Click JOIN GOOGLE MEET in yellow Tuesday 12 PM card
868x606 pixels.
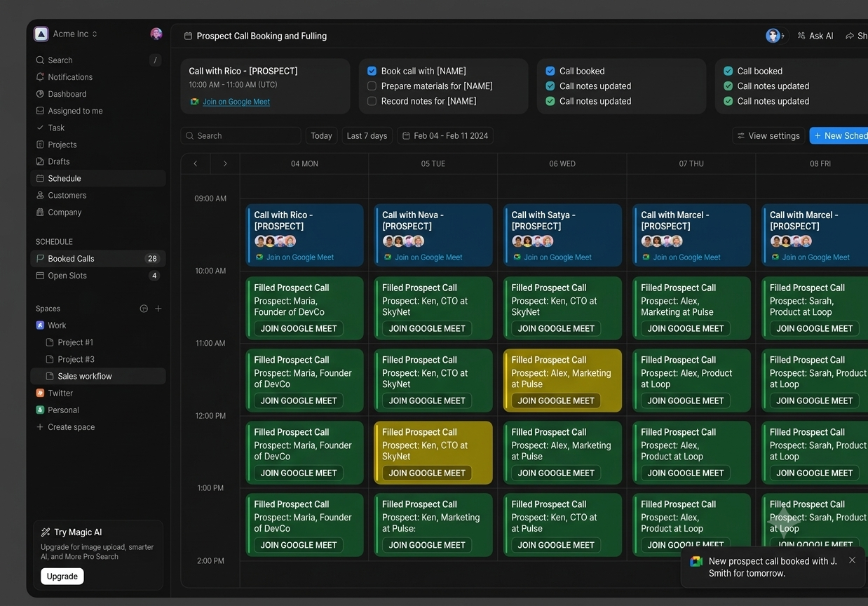(x=427, y=473)
